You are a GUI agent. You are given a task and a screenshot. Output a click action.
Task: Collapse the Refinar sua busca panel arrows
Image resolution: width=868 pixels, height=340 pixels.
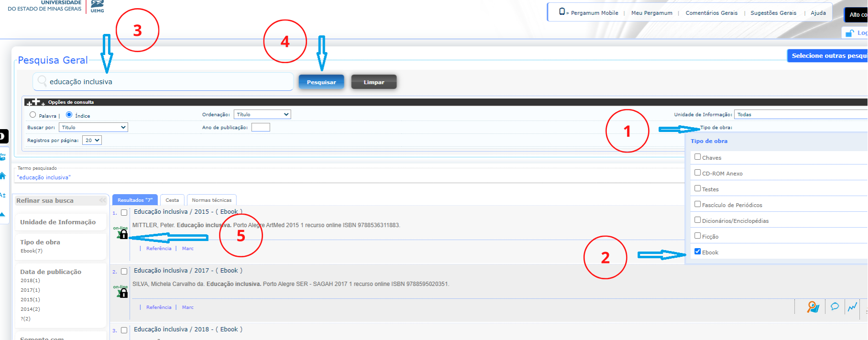102,200
